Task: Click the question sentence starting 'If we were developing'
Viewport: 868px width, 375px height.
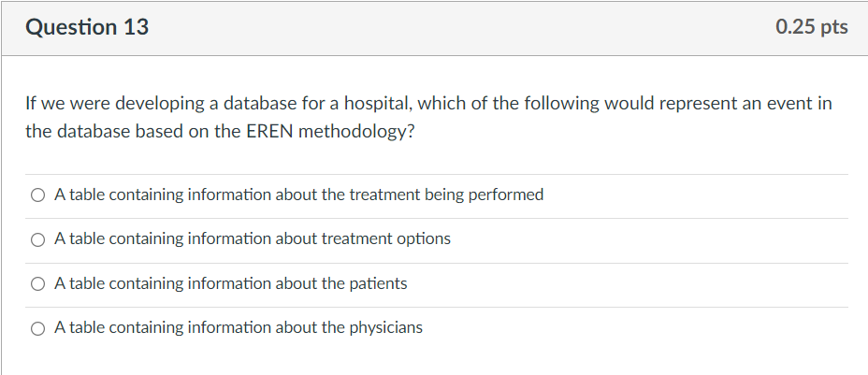Action: pyautogui.click(x=428, y=118)
